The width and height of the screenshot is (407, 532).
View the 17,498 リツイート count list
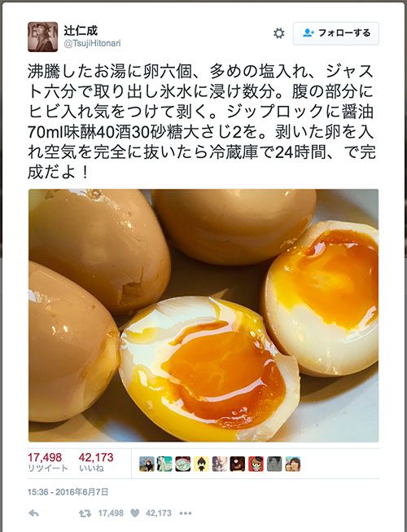[x=48, y=463]
